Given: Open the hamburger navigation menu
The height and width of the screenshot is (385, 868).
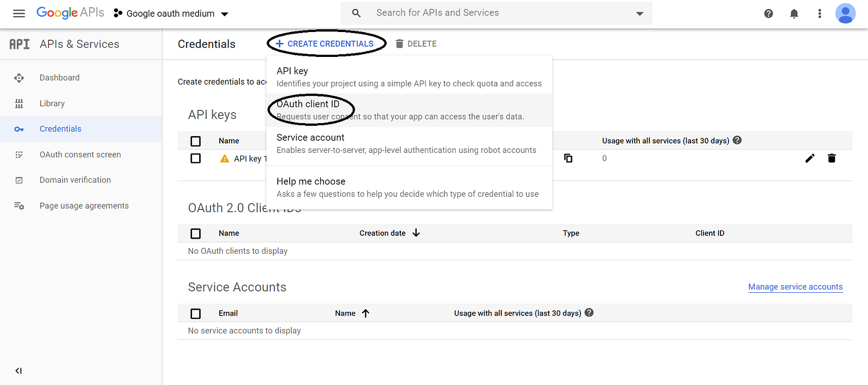Looking at the screenshot, I should (x=19, y=14).
